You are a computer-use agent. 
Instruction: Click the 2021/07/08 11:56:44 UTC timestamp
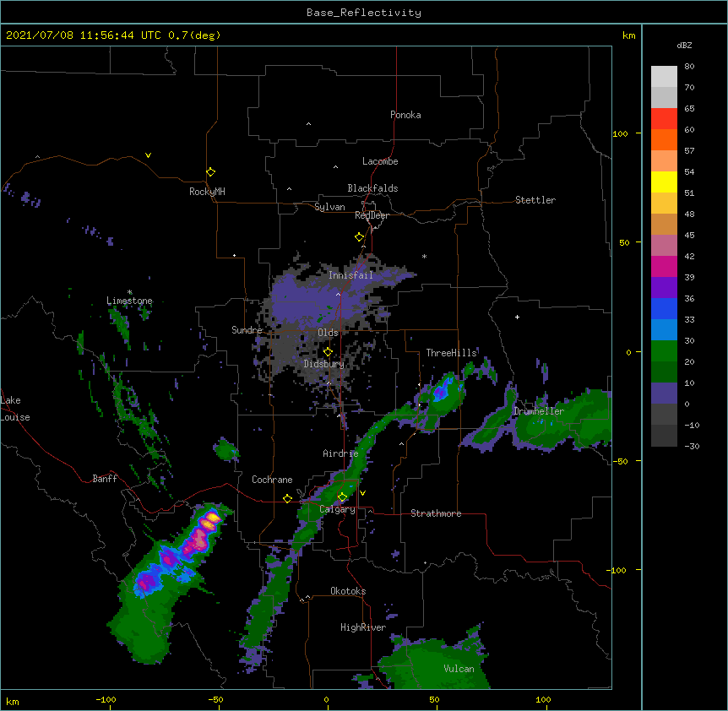[84, 35]
